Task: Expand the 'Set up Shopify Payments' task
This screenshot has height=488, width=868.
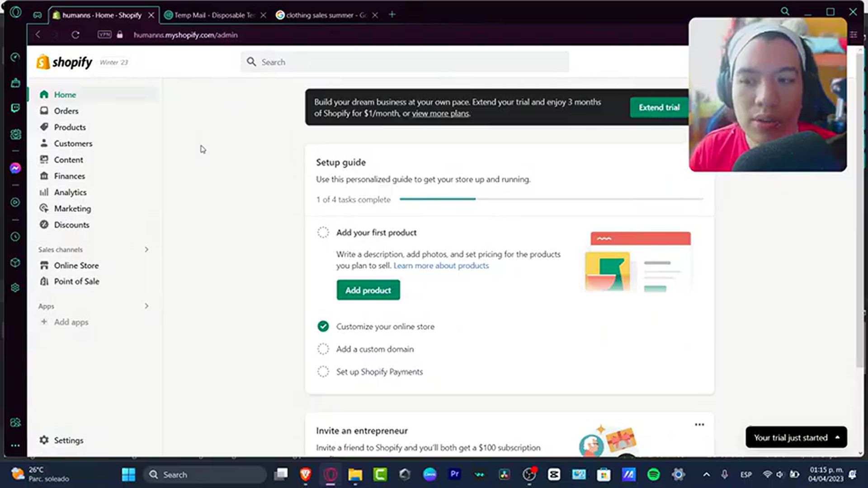Action: pyautogui.click(x=379, y=371)
